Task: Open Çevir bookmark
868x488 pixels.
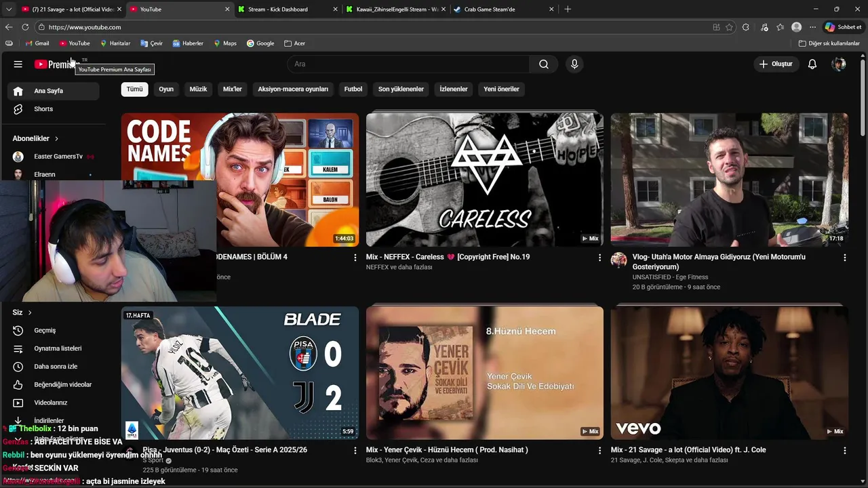Action: click(151, 43)
